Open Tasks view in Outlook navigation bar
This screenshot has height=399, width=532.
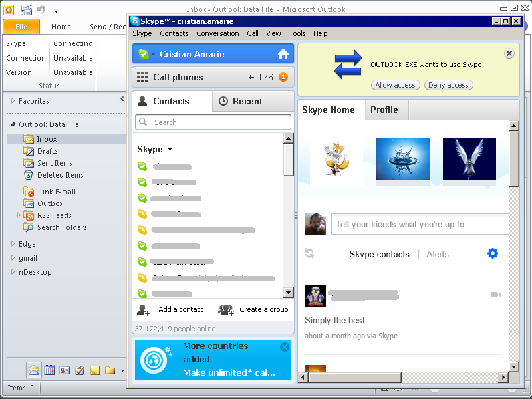80,370
